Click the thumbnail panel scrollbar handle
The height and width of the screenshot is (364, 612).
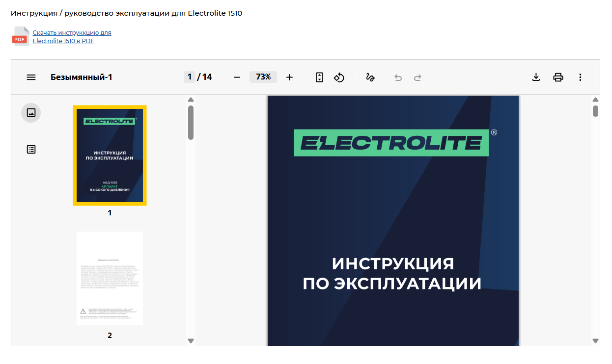(191, 123)
